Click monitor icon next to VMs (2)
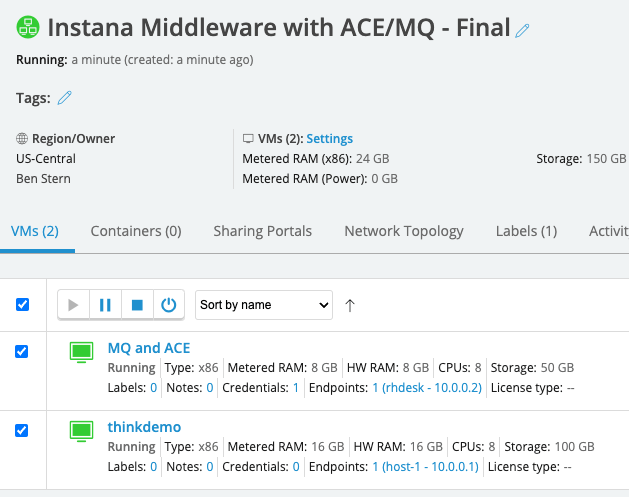Image resolution: width=629 pixels, height=497 pixels. click(x=248, y=139)
